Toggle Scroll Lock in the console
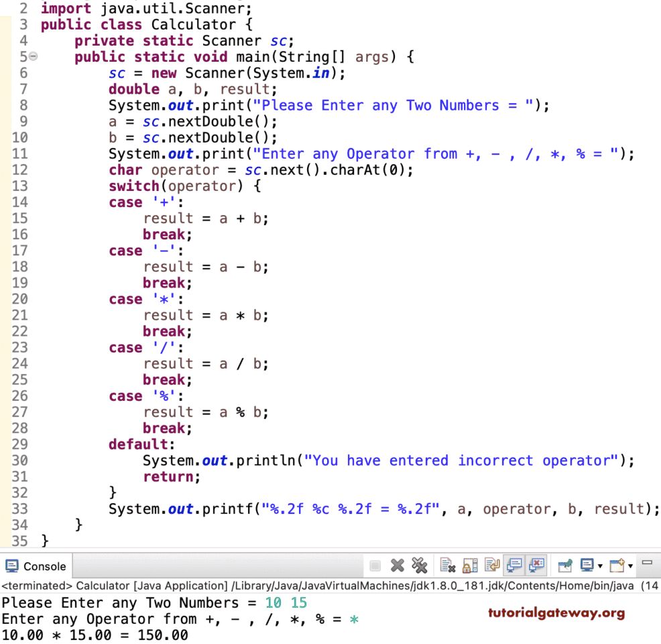This screenshot has width=661, height=644. tap(472, 565)
